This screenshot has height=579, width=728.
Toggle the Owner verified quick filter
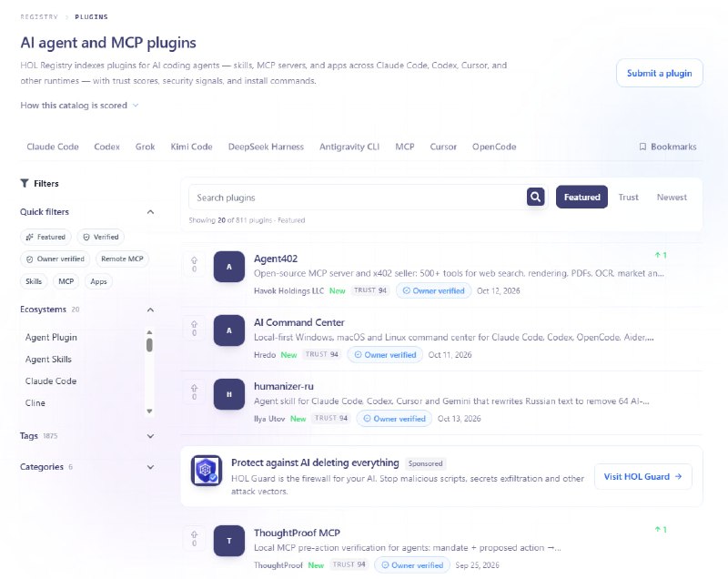coord(56,259)
